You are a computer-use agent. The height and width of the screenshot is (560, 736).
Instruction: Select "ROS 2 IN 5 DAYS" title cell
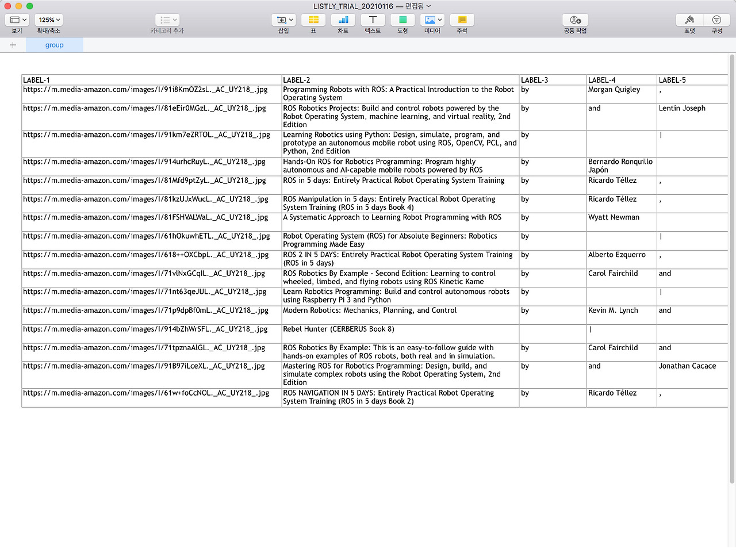400,259
